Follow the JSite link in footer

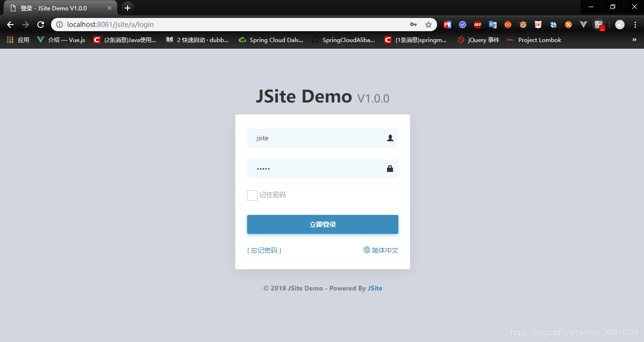pyautogui.click(x=375, y=288)
